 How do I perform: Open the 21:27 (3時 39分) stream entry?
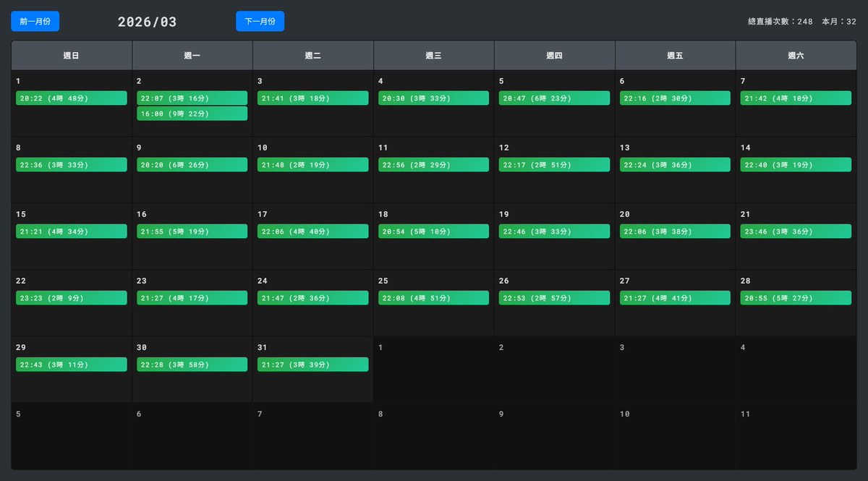(x=313, y=365)
